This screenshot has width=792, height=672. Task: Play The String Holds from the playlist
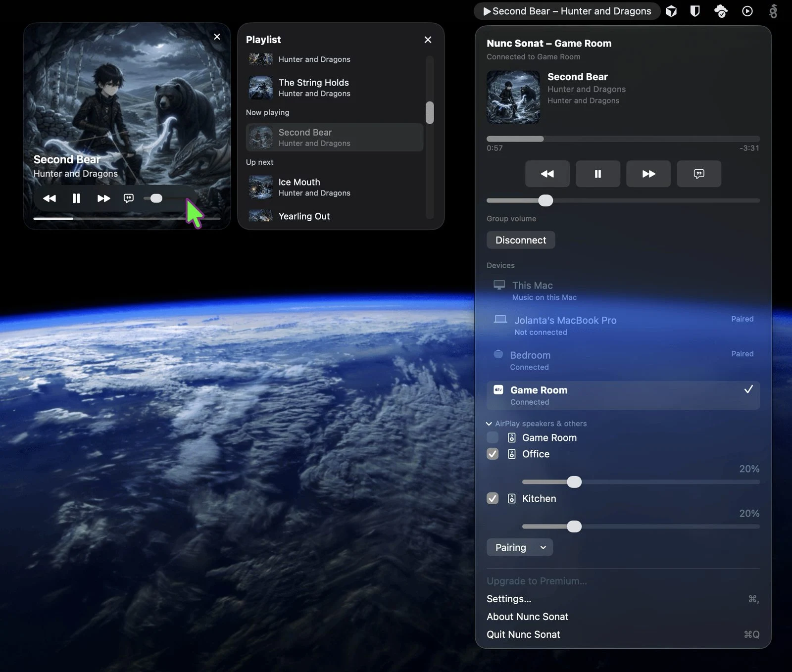(x=335, y=88)
